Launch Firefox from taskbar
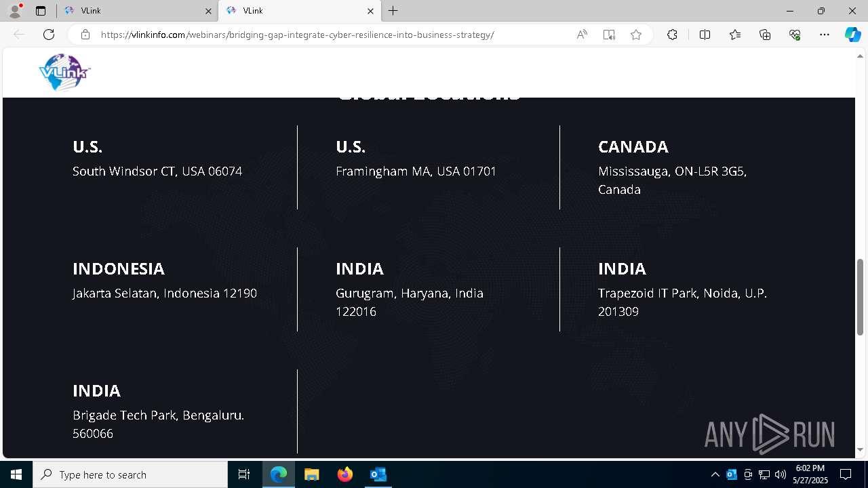 point(345,474)
